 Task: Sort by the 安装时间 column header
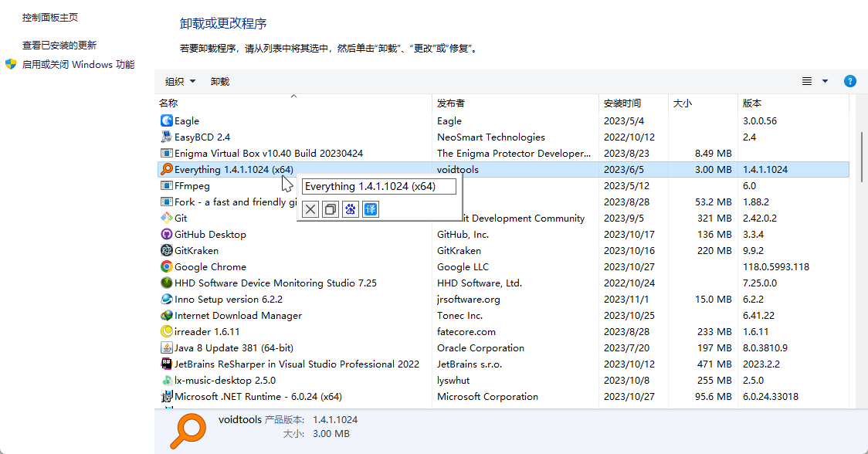(x=633, y=103)
